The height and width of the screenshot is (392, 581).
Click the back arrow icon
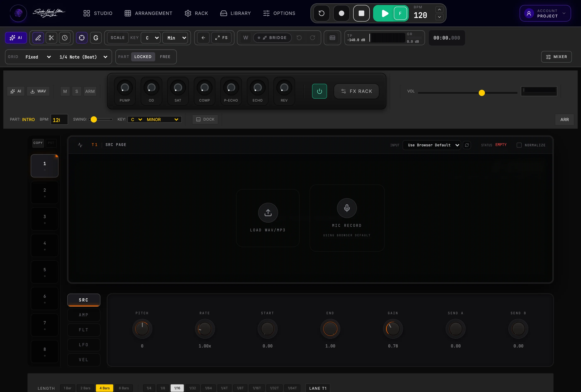click(203, 38)
